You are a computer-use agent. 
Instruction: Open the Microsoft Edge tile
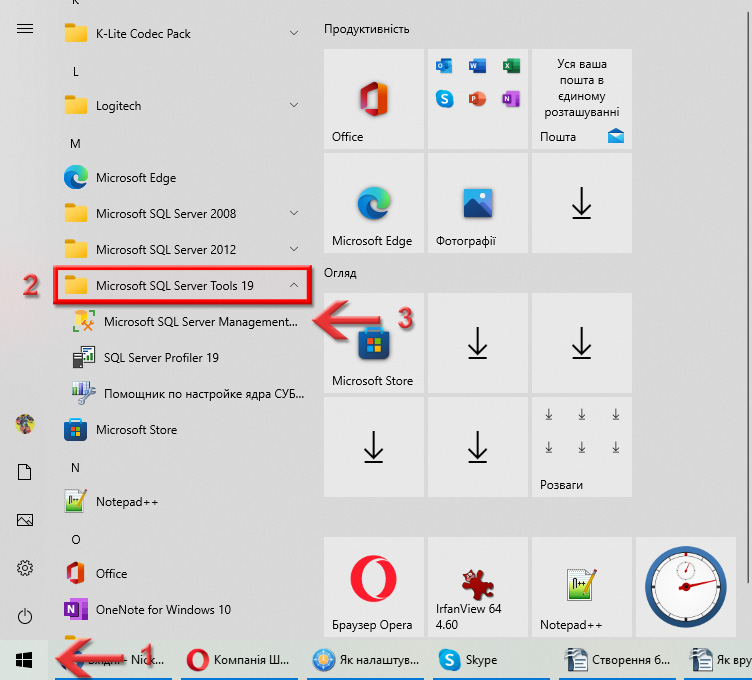point(374,203)
